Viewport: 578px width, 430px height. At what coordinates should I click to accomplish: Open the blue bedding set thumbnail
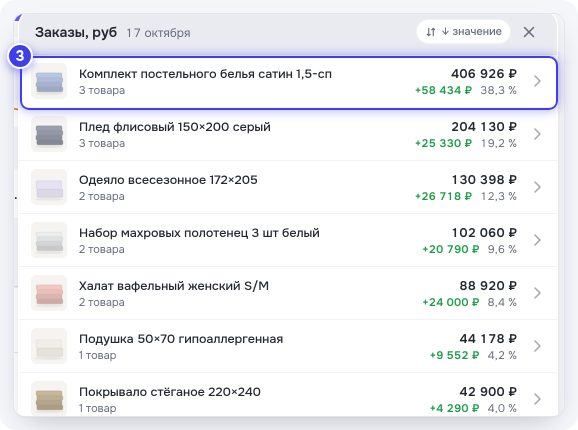[x=49, y=81]
